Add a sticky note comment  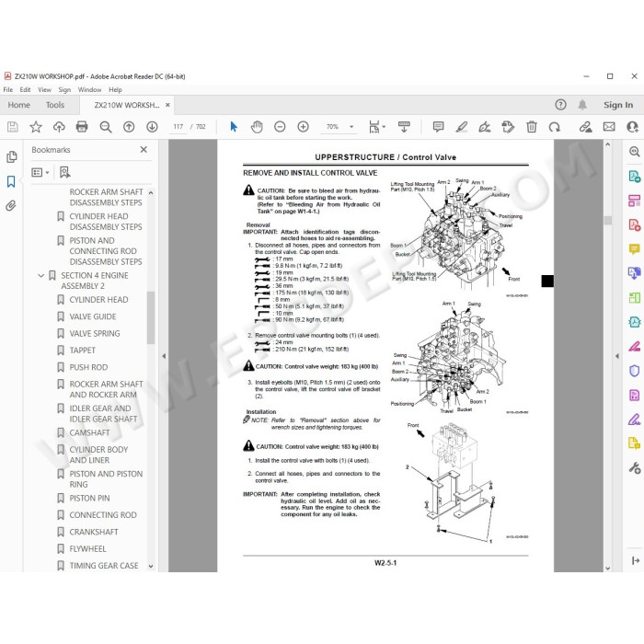pyautogui.click(x=438, y=127)
